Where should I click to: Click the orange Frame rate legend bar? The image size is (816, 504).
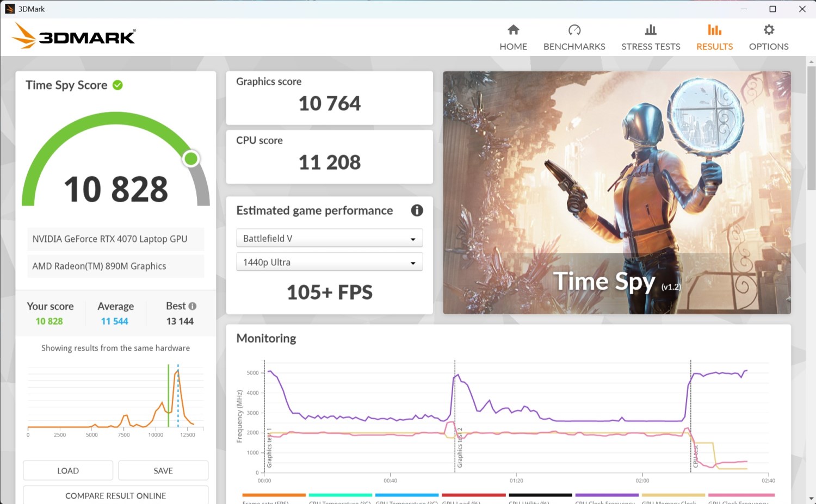274,495
